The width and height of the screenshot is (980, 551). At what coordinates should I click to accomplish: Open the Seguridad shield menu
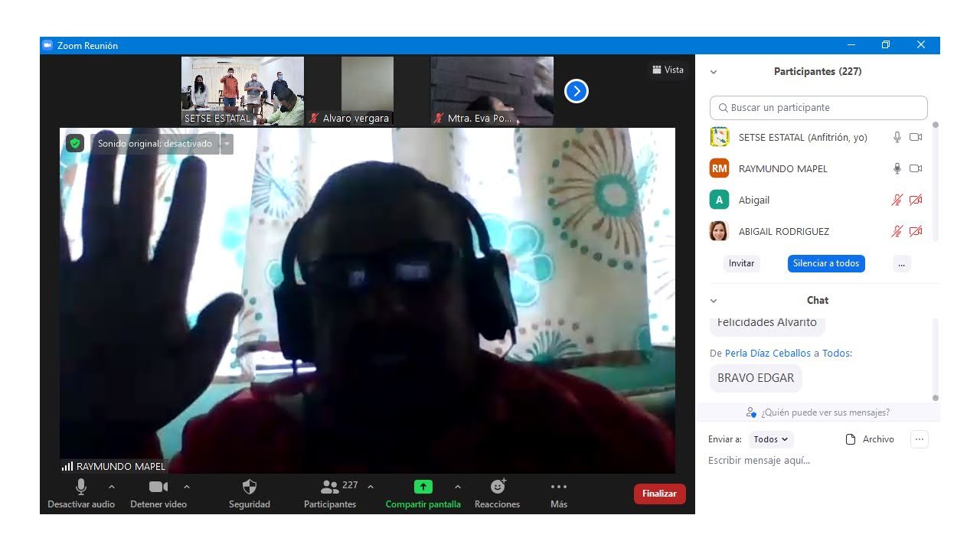(x=250, y=493)
